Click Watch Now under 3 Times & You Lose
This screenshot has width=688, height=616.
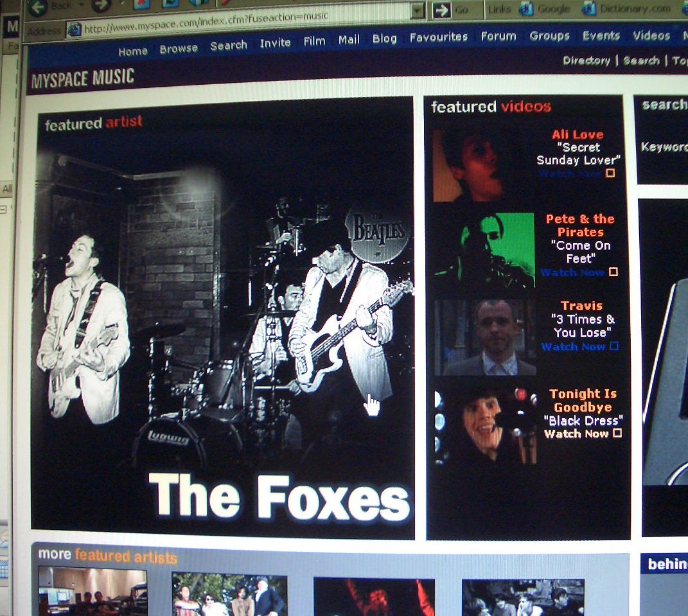tap(573, 347)
